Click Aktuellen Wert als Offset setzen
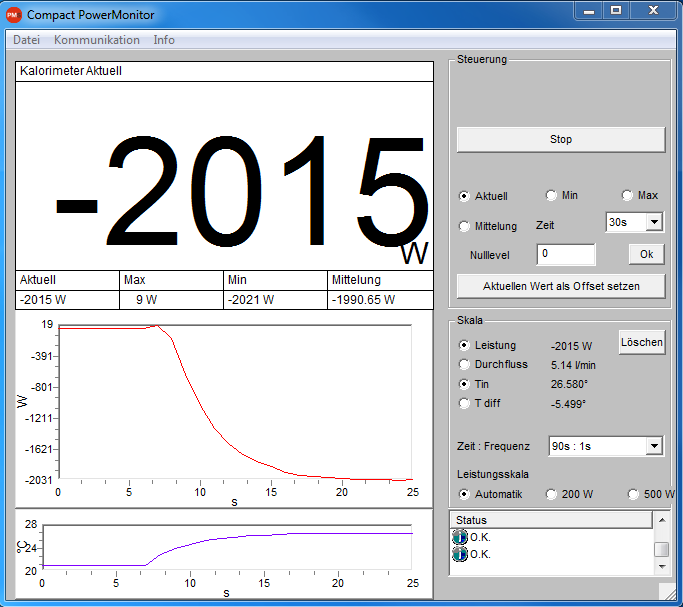 (x=560, y=286)
